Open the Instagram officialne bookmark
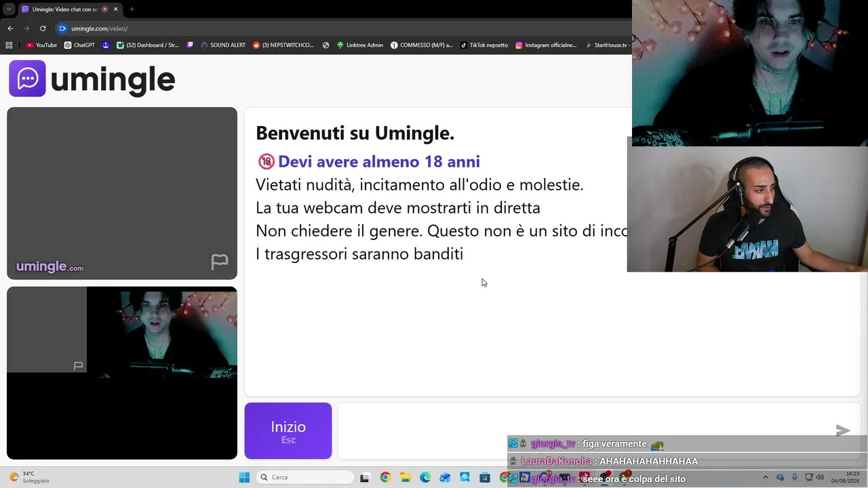 pos(546,45)
